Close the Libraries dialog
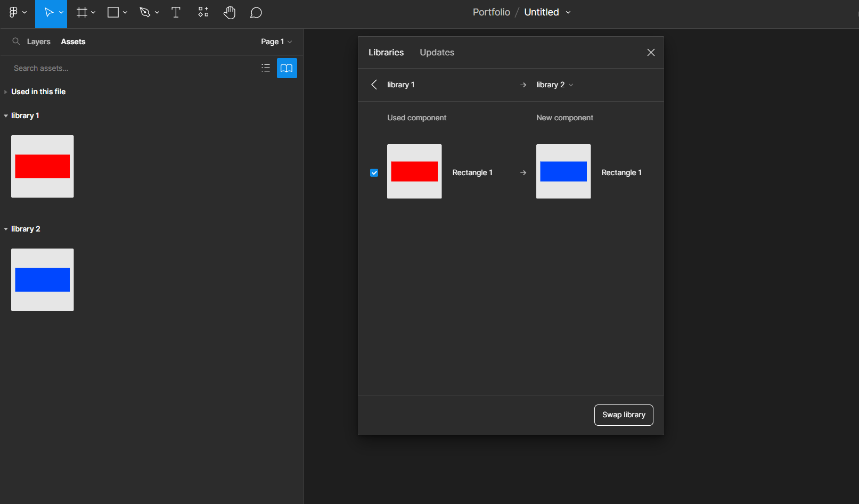Screen dimensions: 859x504 point(651,52)
